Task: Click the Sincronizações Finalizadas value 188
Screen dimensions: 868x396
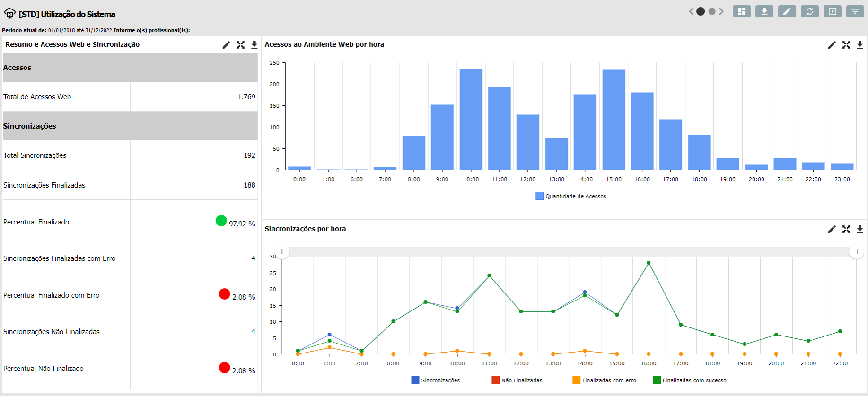Action: (249, 185)
